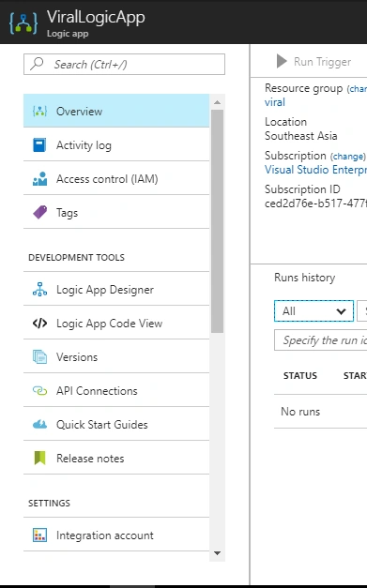This screenshot has height=588, width=367.
Task: Click the DEVELOPMENT TOOLS section header
Action: [77, 258]
